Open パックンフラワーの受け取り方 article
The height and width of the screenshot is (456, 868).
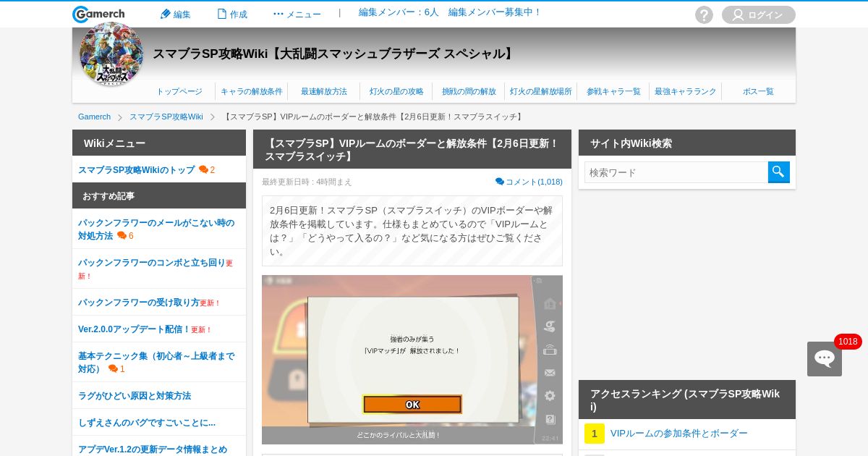(x=139, y=303)
